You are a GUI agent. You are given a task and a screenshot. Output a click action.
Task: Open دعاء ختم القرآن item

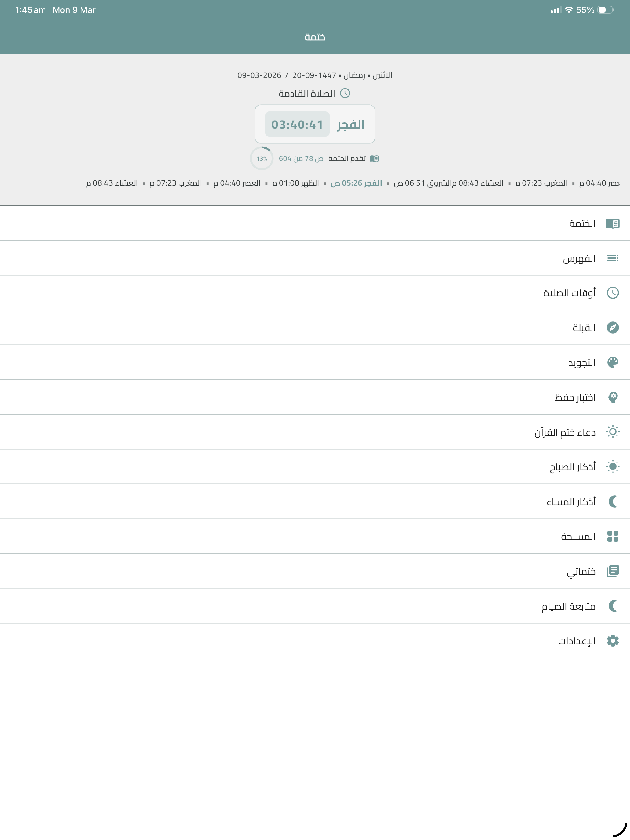(315, 432)
